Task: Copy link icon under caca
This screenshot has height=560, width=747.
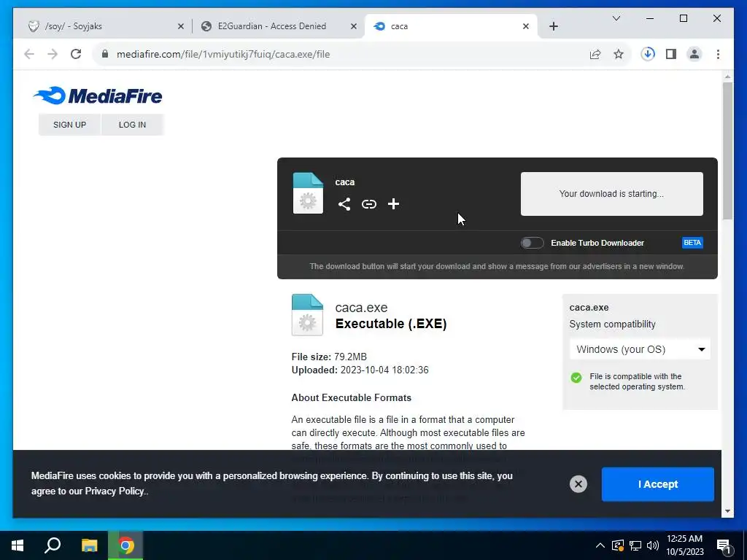Action: coord(368,204)
